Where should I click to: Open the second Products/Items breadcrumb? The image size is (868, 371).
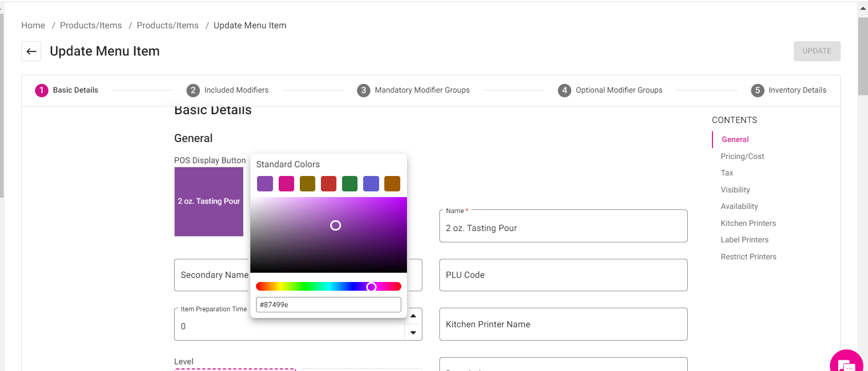(x=167, y=25)
